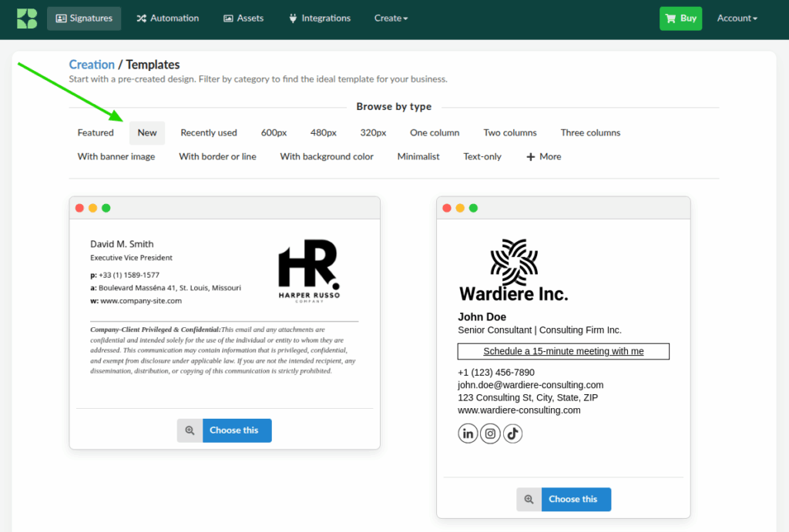Screen dimensions: 789x532
Task: Zoom preview of the Harper Russo template
Action: pyautogui.click(x=190, y=430)
